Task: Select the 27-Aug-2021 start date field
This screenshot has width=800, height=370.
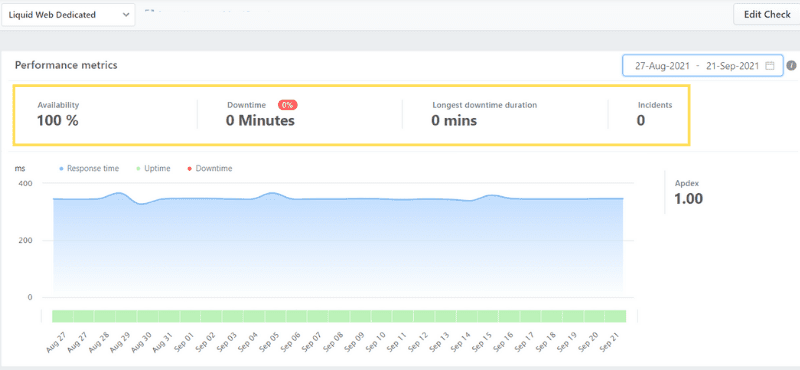Action: point(662,66)
